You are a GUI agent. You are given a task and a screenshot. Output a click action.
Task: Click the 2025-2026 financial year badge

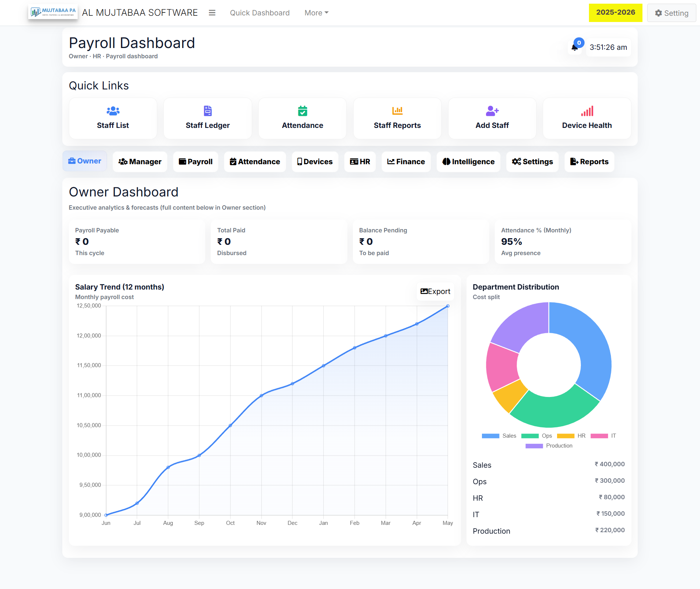coord(615,12)
